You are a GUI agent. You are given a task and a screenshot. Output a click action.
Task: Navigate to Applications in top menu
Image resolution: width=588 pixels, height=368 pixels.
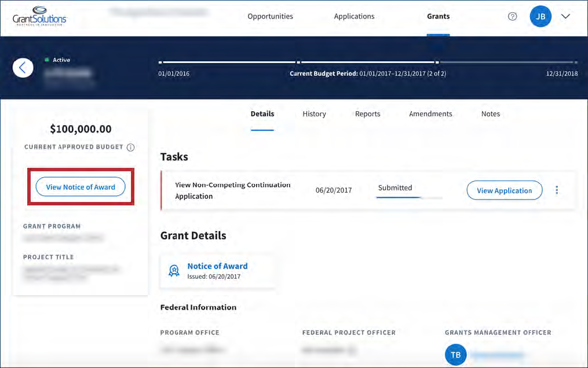pos(354,16)
